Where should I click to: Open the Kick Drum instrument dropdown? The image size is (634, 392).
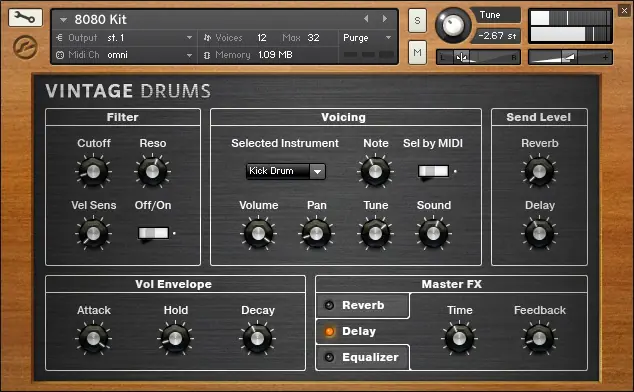click(x=285, y=171)
